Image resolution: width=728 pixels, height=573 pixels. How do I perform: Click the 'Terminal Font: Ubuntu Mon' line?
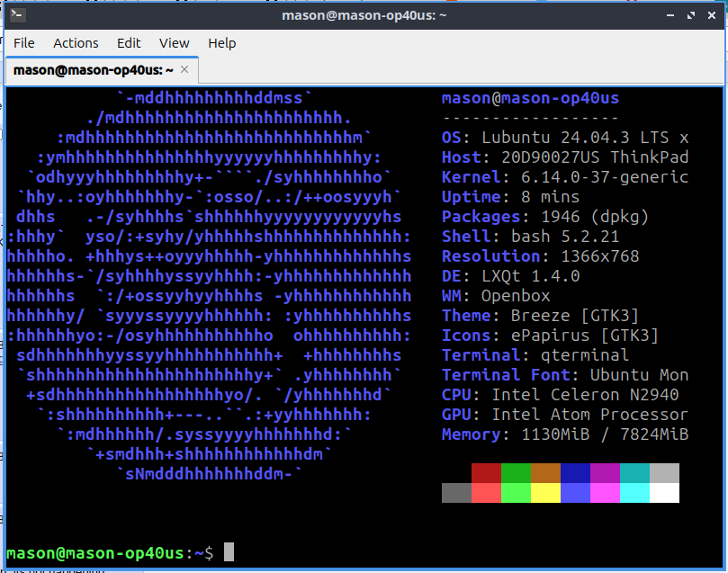click(x=565, y=375)
